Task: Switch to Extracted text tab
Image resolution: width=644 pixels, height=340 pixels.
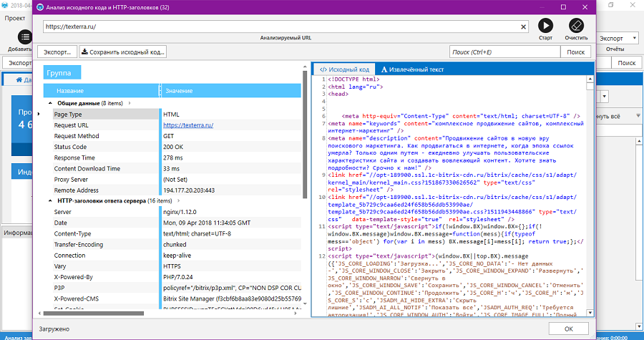Action: 412,69
